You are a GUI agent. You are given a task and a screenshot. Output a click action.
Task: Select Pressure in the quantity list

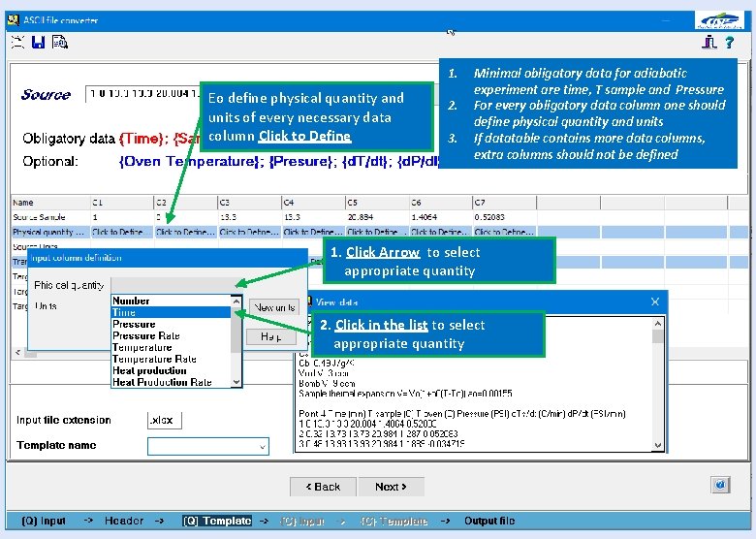[x=172, y=324]
